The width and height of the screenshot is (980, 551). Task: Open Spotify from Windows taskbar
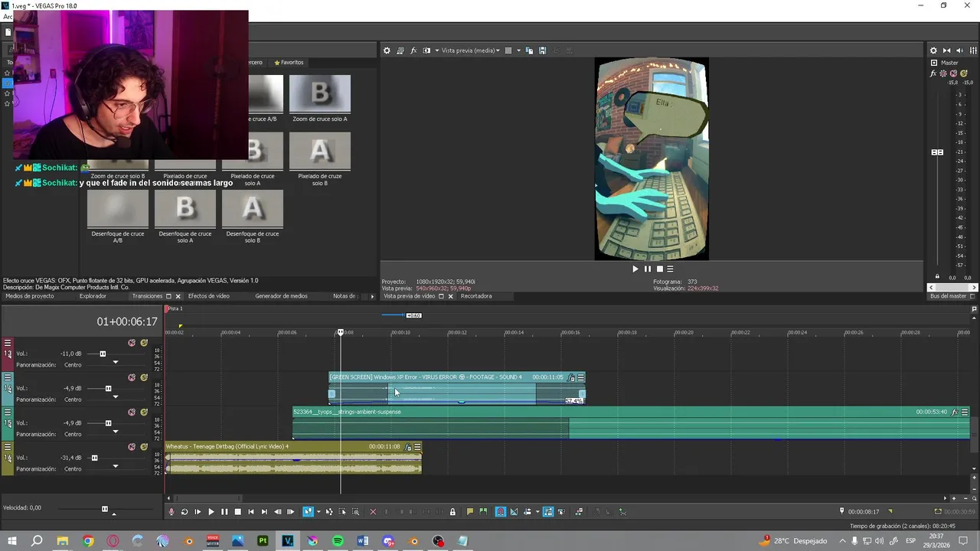click(338, 541)
